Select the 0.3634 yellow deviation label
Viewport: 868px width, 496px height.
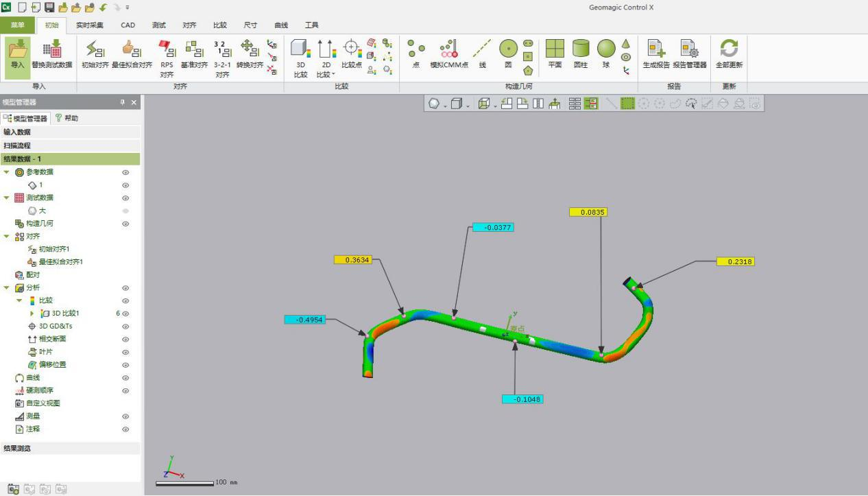point(352,260)
